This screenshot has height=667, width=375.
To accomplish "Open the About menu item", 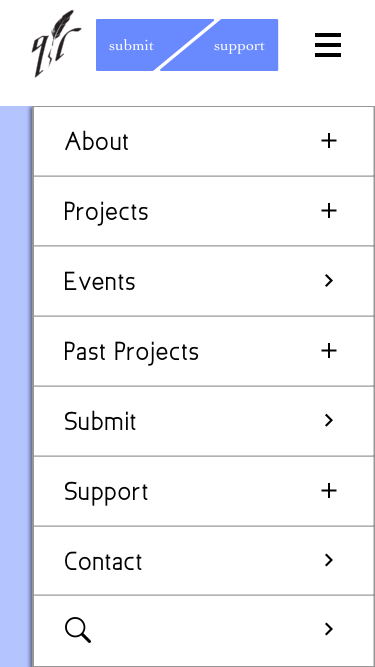I will (97, 141).
